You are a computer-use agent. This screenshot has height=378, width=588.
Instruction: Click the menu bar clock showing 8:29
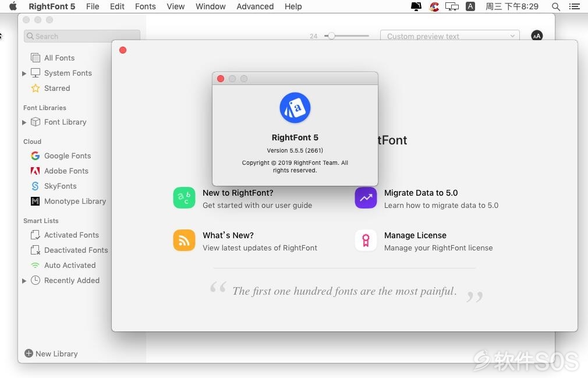click(512, 6)
